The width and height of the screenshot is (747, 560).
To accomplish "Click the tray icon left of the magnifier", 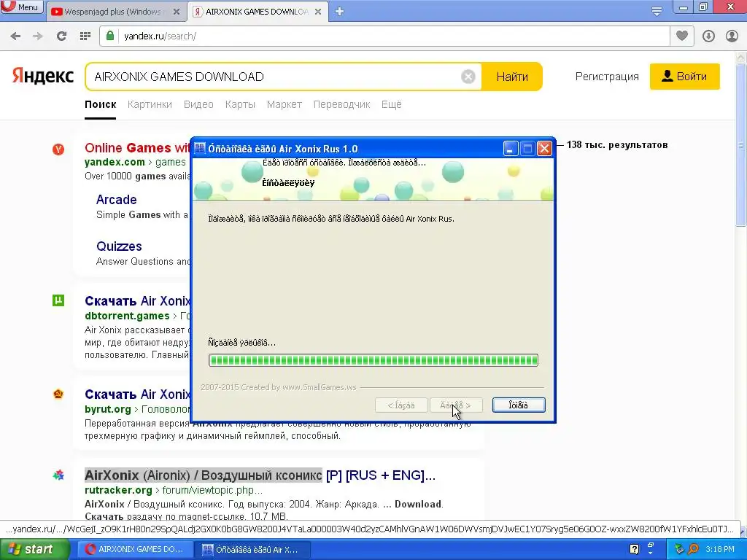I will [x=679, y=549].
